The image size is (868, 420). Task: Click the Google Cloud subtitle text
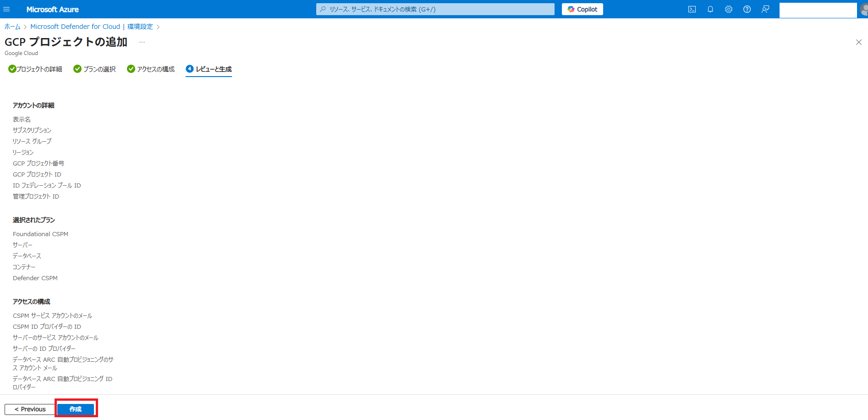tap(21, 53)
